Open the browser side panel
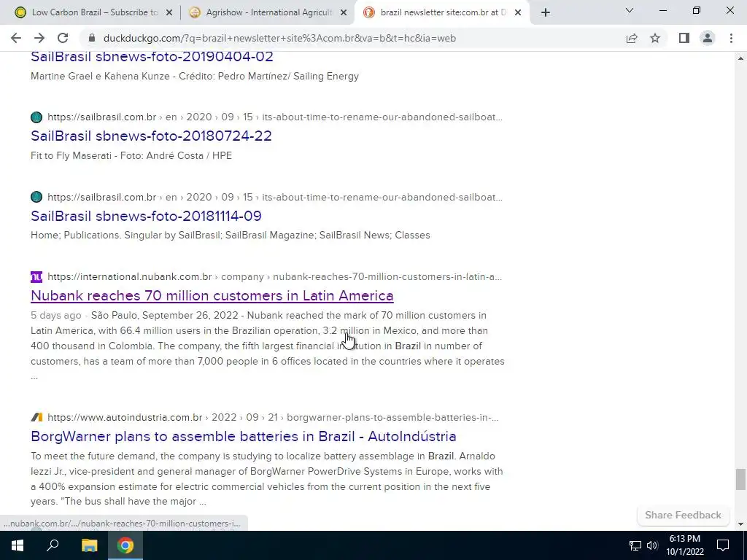Screen dimensions: 747x560 (684, 38)
